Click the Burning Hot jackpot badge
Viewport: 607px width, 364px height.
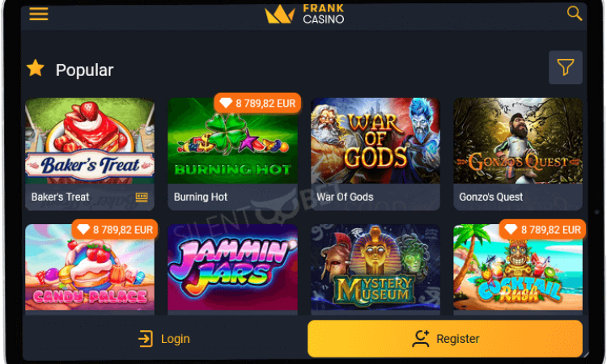(257, 104)
